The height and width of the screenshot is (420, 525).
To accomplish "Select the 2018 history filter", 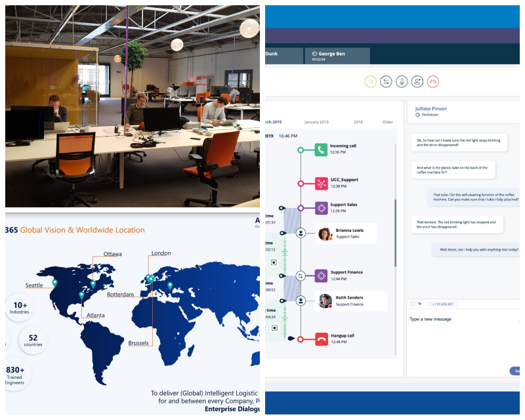I will [x=358, y=122].
